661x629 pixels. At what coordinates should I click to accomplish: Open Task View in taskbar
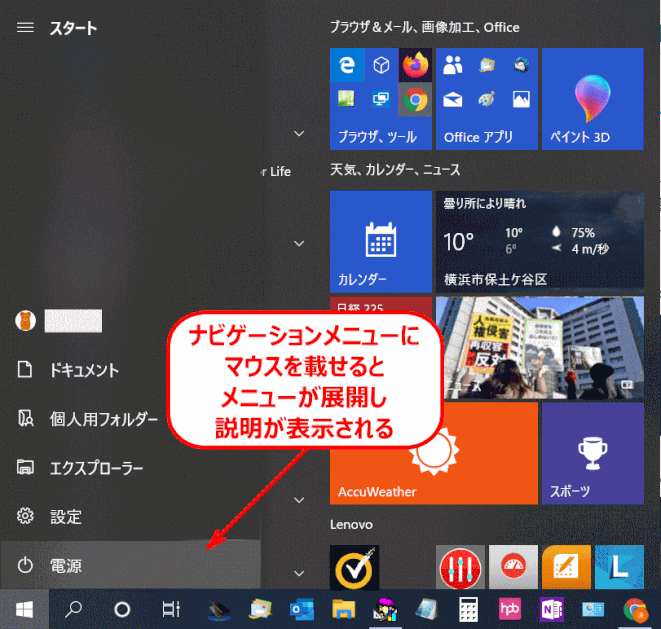pos(171,609)
